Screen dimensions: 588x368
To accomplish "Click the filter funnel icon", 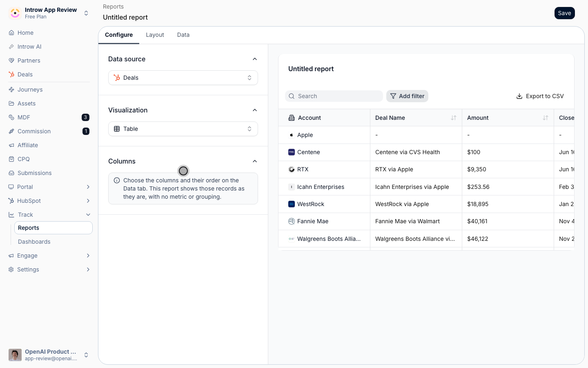I will tap(393, 96).
